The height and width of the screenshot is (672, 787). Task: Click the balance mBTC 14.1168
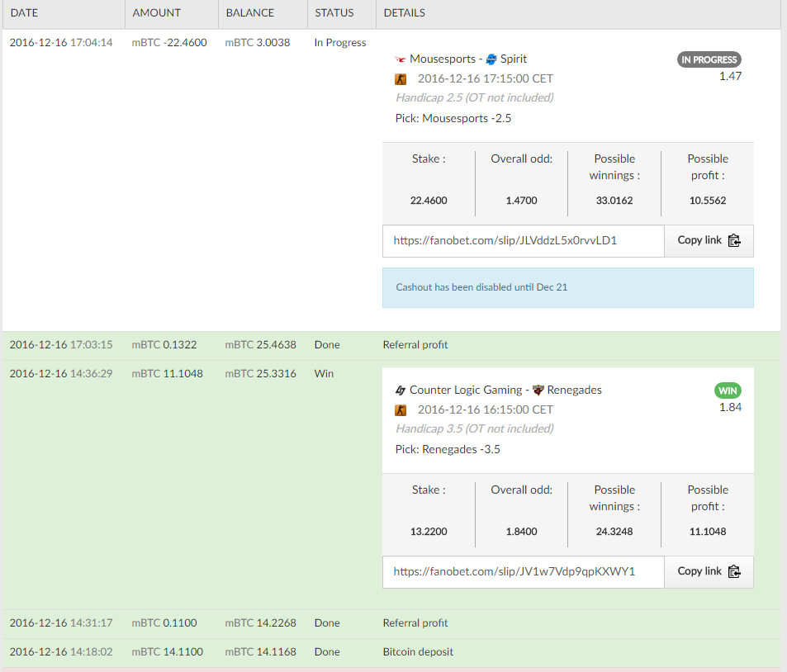point(260,652)
